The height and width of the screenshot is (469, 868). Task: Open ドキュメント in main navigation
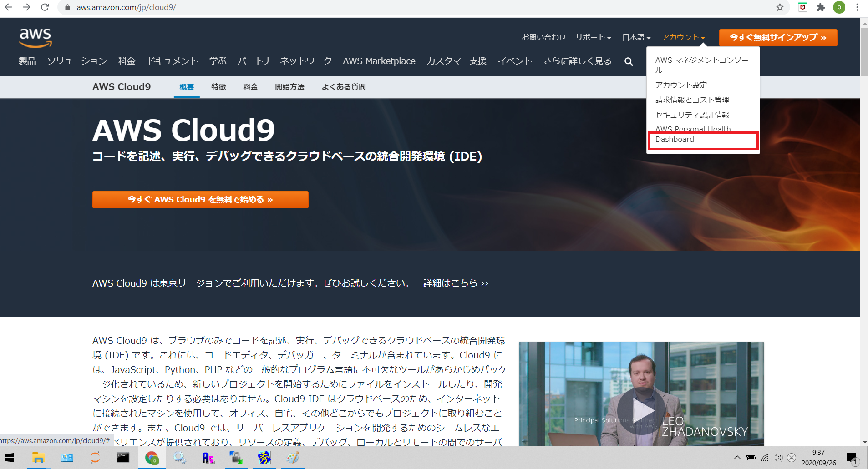pyautogui.click(x=173, y=61)
